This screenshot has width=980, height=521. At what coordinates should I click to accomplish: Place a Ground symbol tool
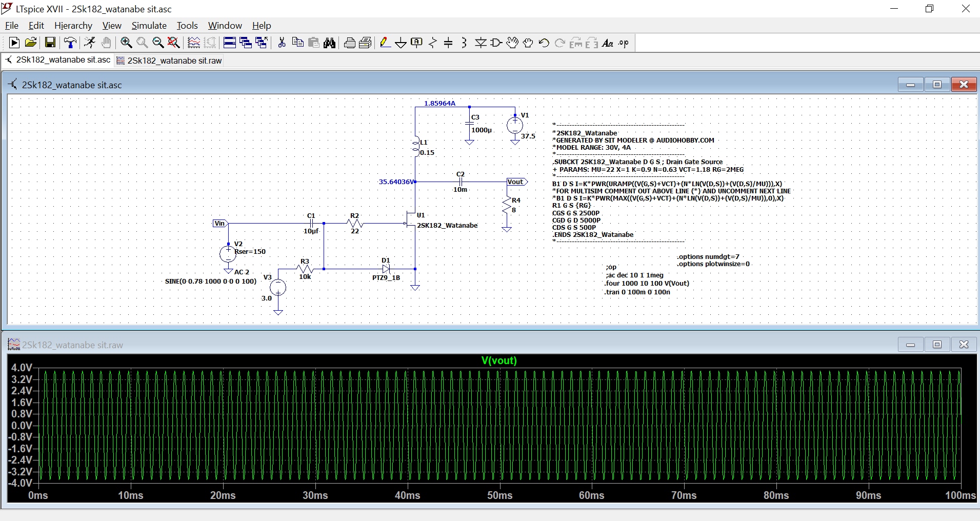click(401, 43)
